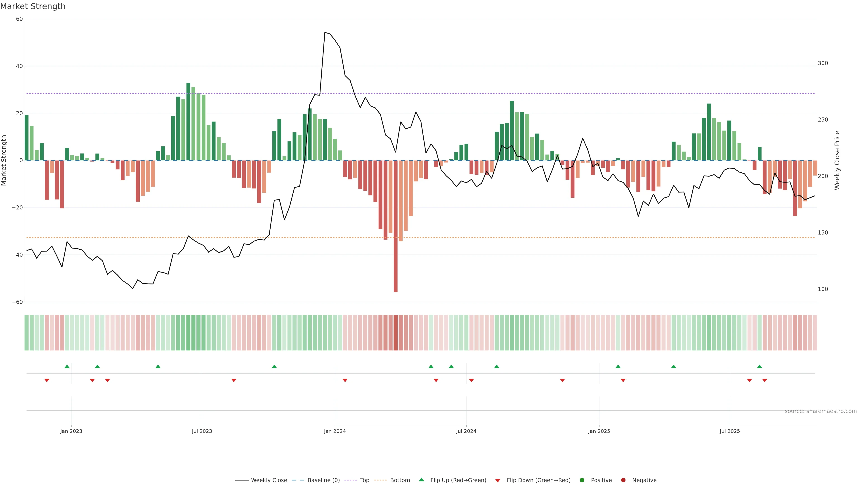Image resolution: width=868 pixels, height=488 pixels.
Task: Click the Jul 2025 x-axis label
Action: (x=729, y=431)
